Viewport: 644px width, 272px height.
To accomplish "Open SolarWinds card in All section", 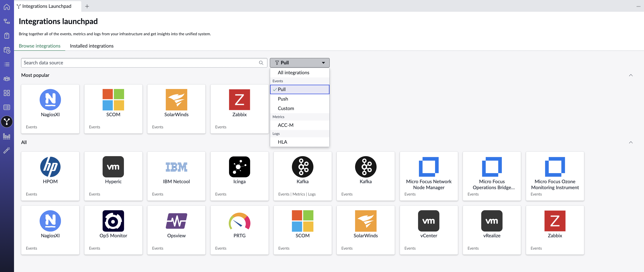I will (x=366, y=230).
